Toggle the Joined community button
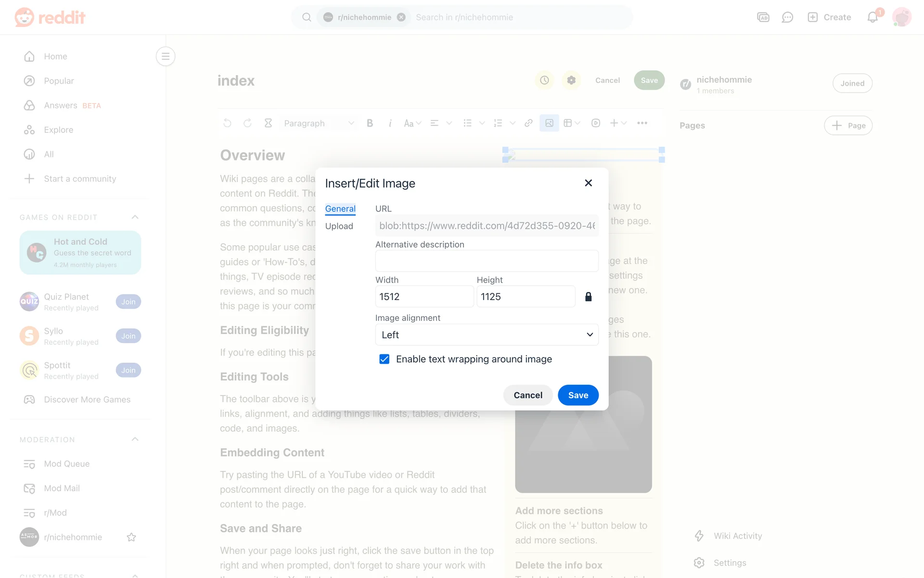924x578 pixels. tap(852, 83)
